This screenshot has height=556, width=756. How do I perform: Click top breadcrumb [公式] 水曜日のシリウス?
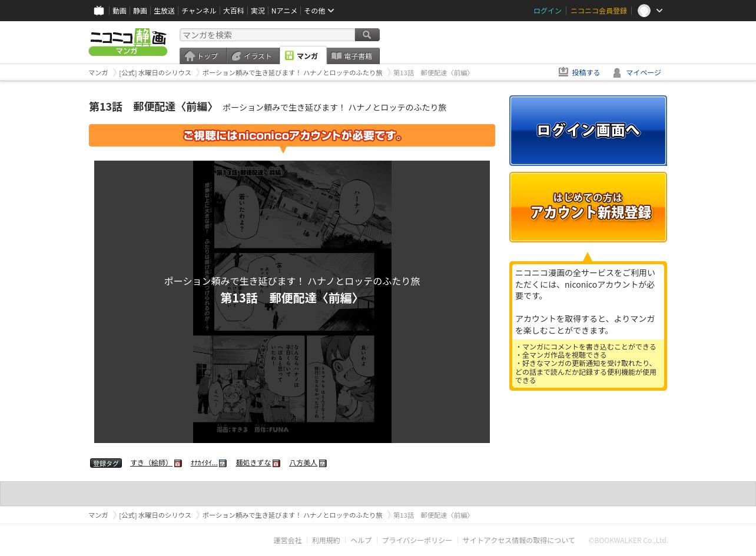[155, 72]
